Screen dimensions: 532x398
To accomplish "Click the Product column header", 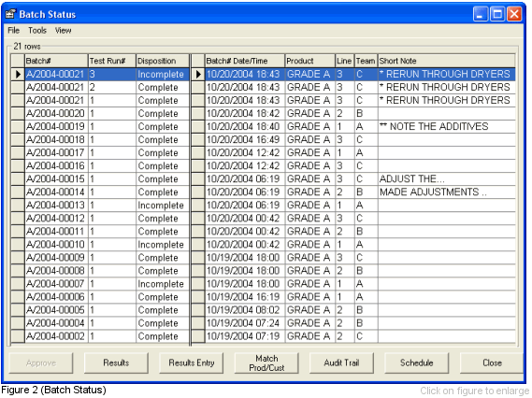I will click(309, 61).
